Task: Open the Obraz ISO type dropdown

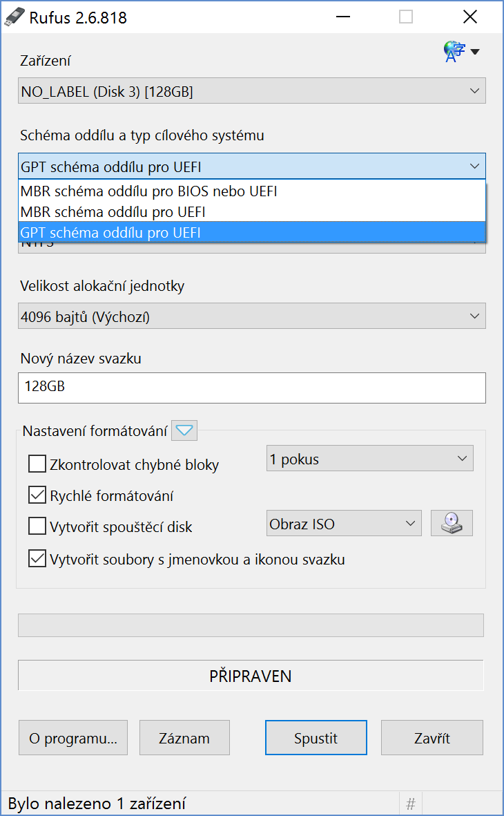Action: coord(343,524)
